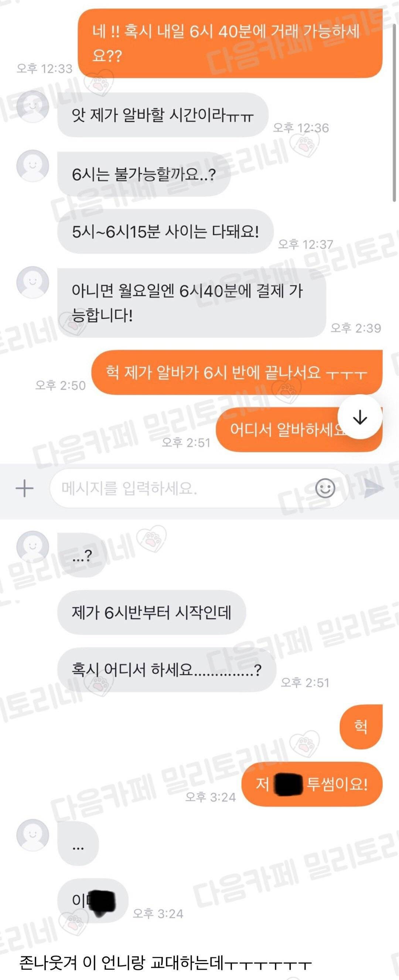Select the '투썸이요!' orange message

click(312, 784)
